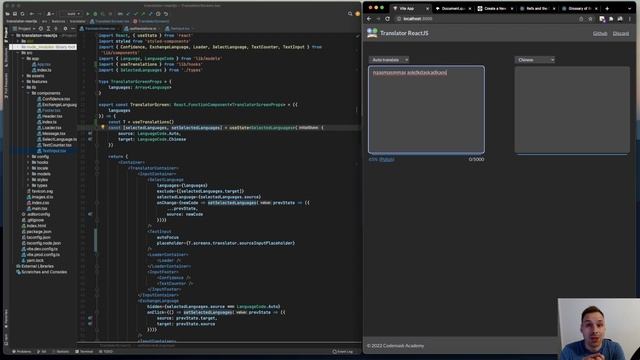Image resolution: width=640 pixels, height=360 pixels.
Task: Click the browser Back arrow
Action: click(x=369, y=19)
